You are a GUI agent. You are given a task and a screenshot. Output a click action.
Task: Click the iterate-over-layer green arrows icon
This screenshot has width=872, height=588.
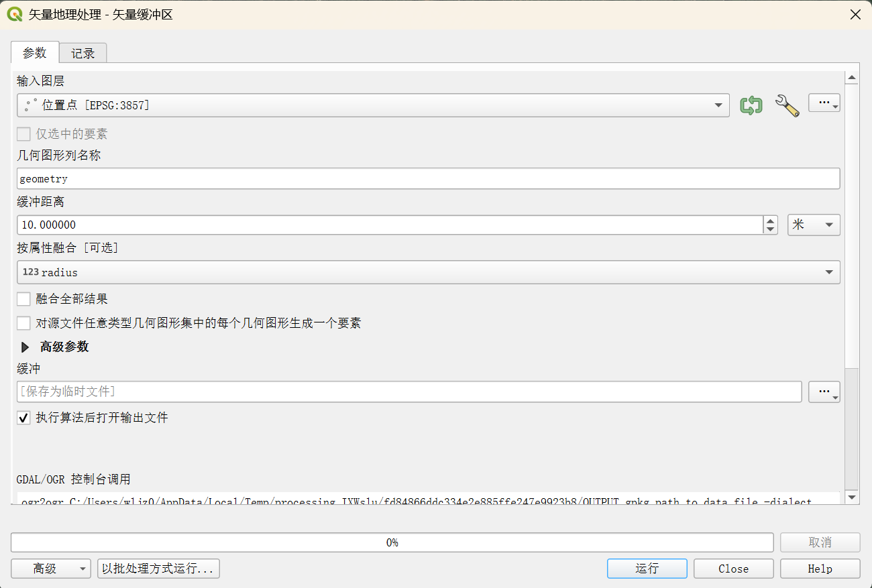[751, 105]
